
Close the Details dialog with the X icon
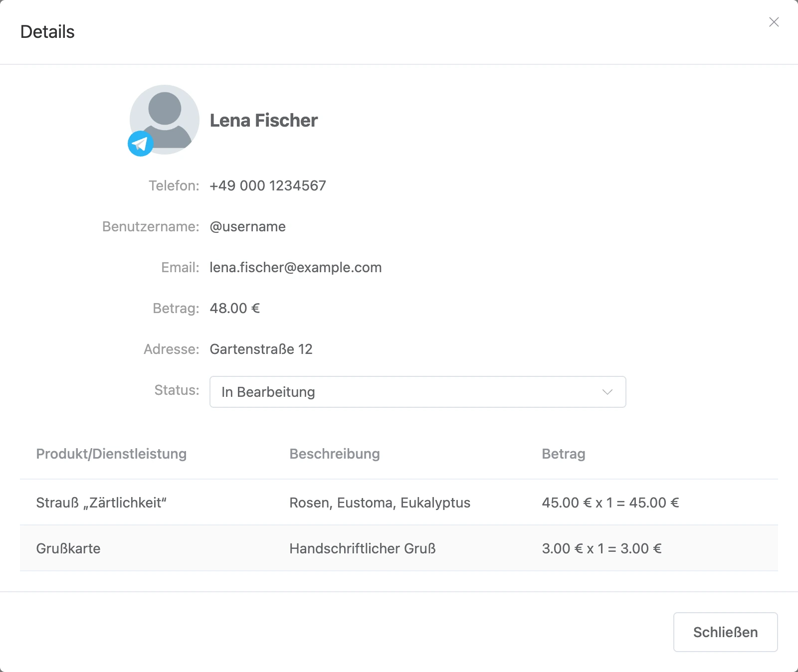pos(774,22)
